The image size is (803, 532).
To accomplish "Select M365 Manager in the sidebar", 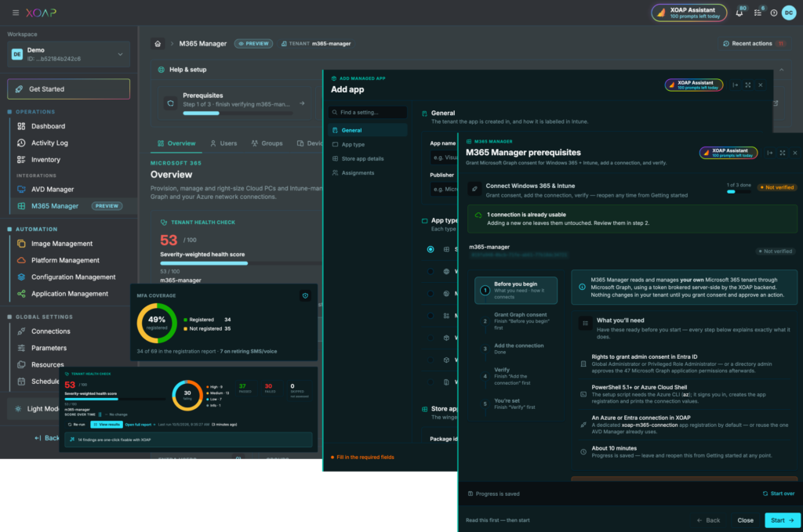I will click(x=69, y=206).
